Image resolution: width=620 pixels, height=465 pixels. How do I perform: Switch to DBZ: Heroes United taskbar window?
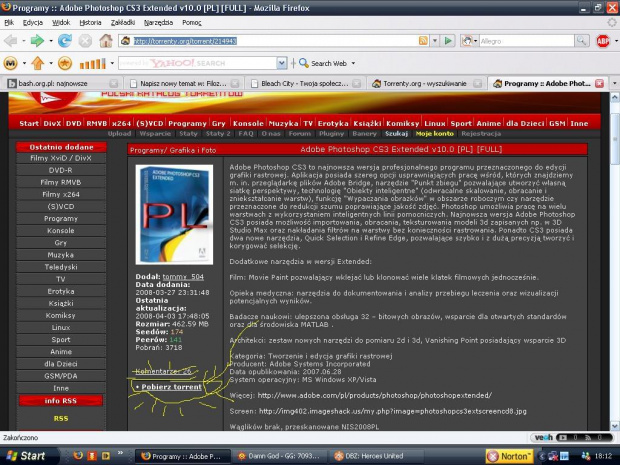click(x=374, y=456)
